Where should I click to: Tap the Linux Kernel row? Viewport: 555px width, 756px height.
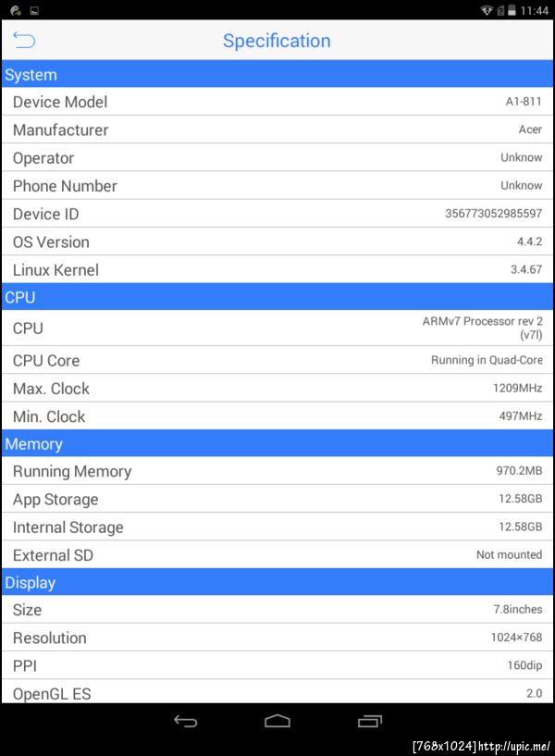277,269
